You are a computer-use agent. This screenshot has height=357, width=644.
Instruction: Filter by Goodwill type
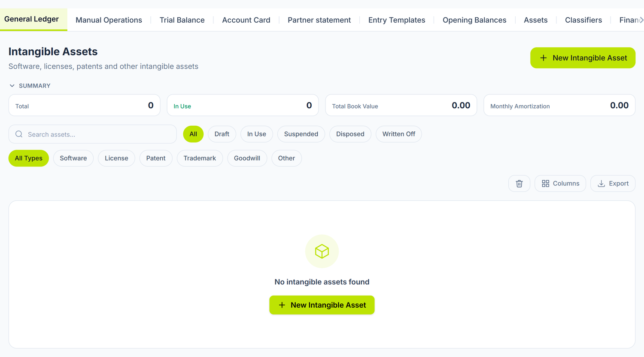(247, 158)
